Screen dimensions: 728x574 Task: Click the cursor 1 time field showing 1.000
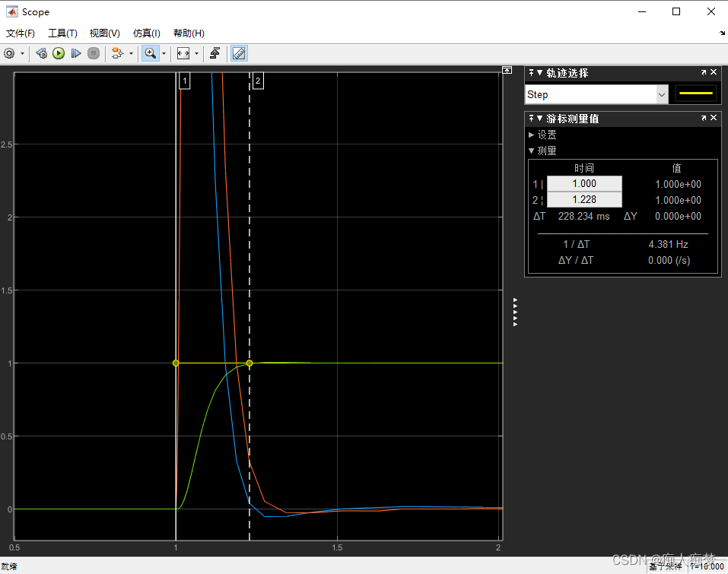(x=583, y=183)
